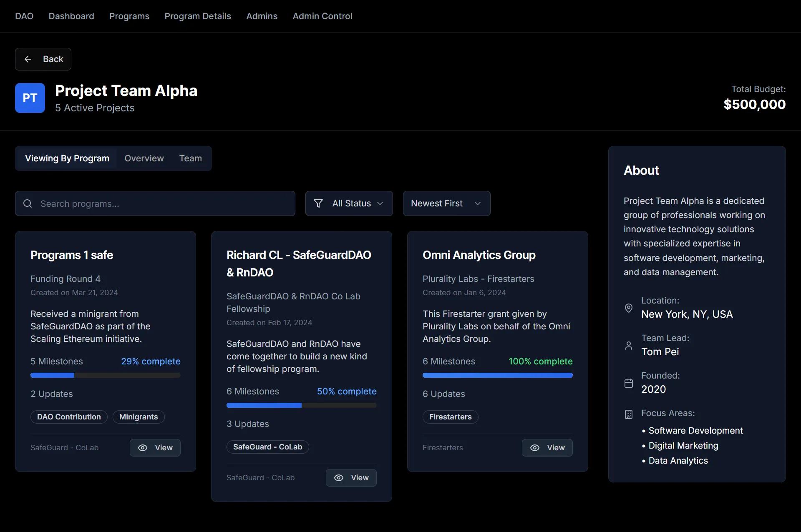Open the DAO nav item
The width and height of the screenshot is (801, 532).
(x=24, y=16)
